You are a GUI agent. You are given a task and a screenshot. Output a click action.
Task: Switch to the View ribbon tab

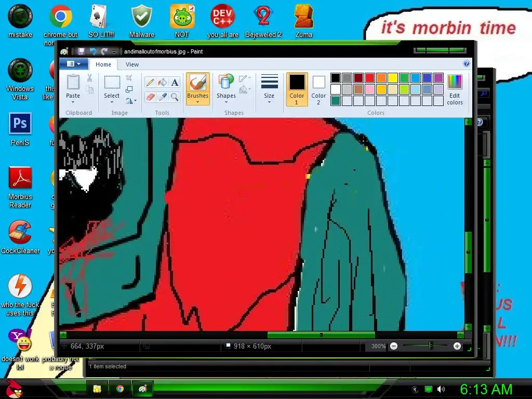click(x=132, y=64)
